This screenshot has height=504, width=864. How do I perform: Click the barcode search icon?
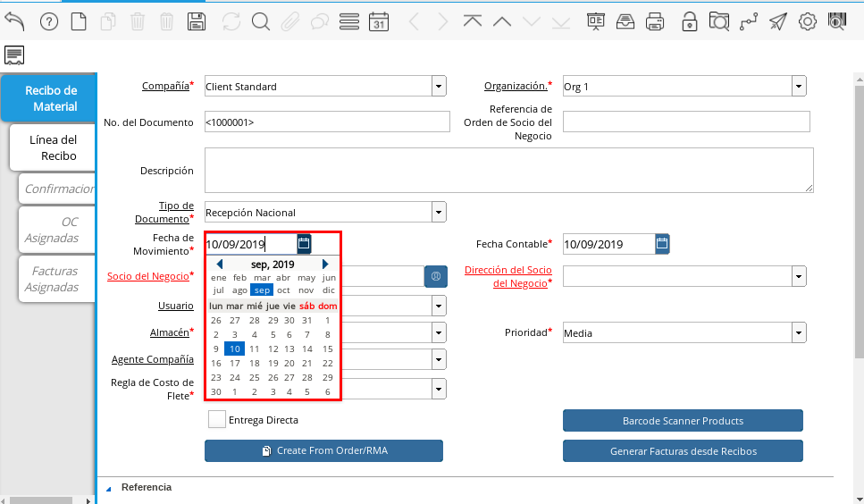pos(837,21)
